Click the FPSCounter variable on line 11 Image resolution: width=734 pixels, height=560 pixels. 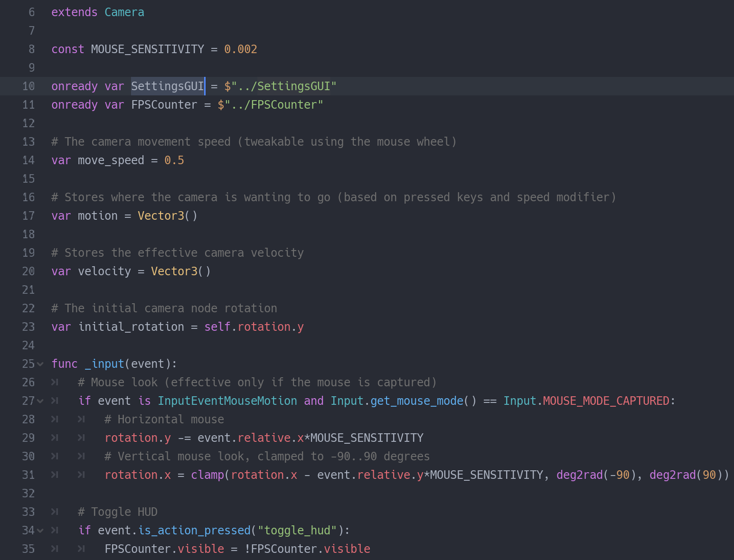point(164,105)
